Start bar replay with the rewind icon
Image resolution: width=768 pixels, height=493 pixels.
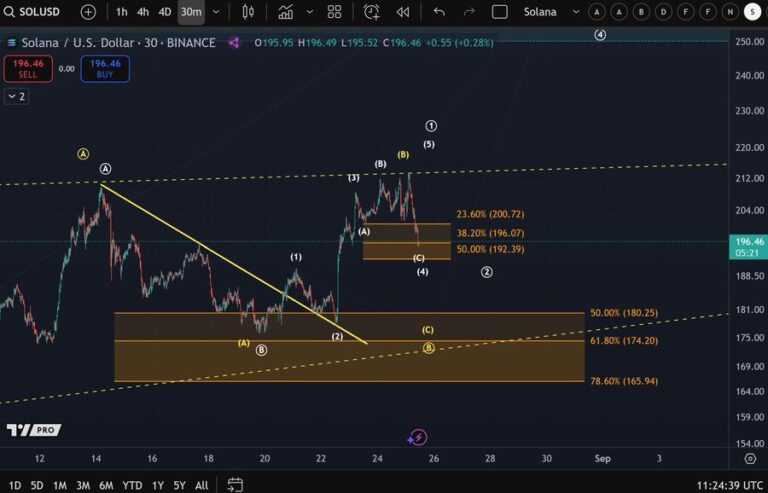click(403, 12)
